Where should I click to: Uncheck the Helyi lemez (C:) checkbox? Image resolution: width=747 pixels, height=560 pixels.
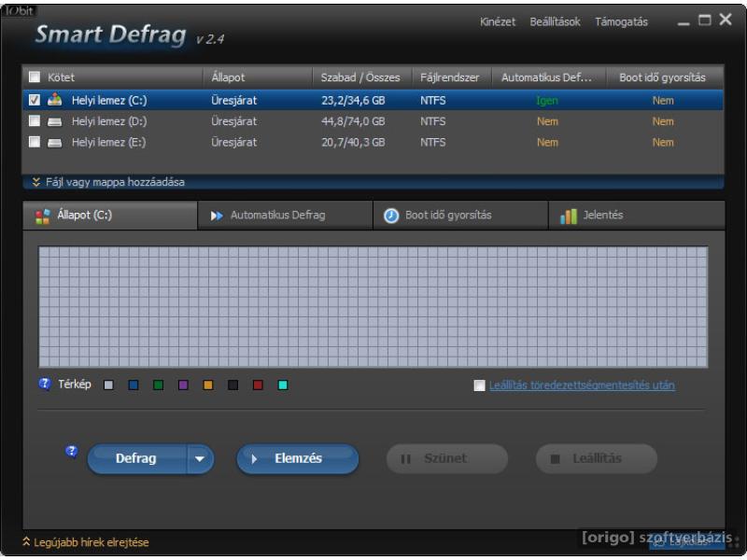(35, 100)
